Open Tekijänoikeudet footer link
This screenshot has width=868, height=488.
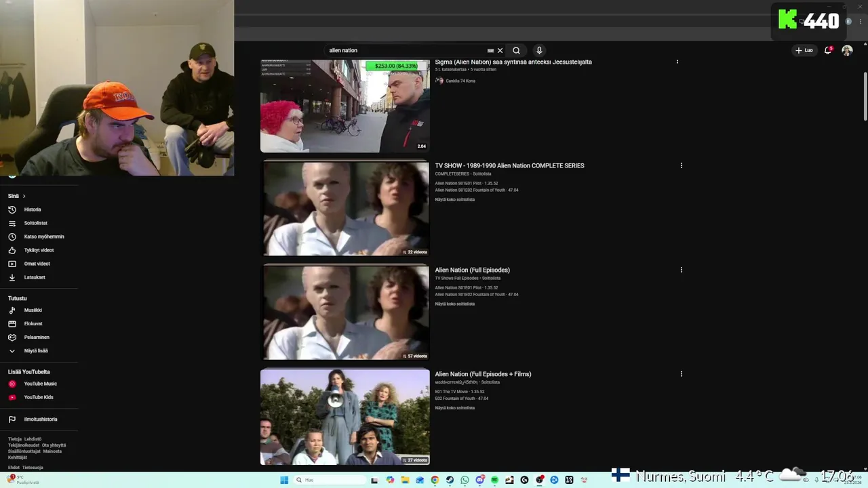click(x=24, y=445)
